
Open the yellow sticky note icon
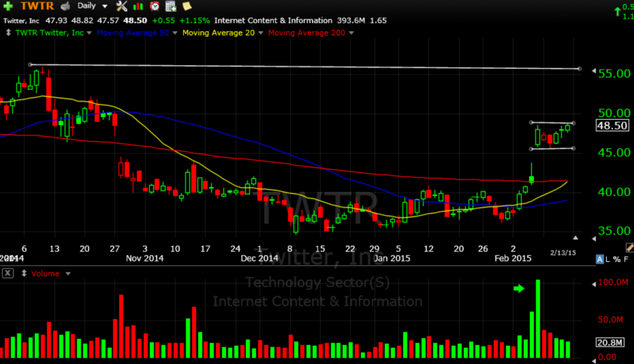(x=187, y=6)
